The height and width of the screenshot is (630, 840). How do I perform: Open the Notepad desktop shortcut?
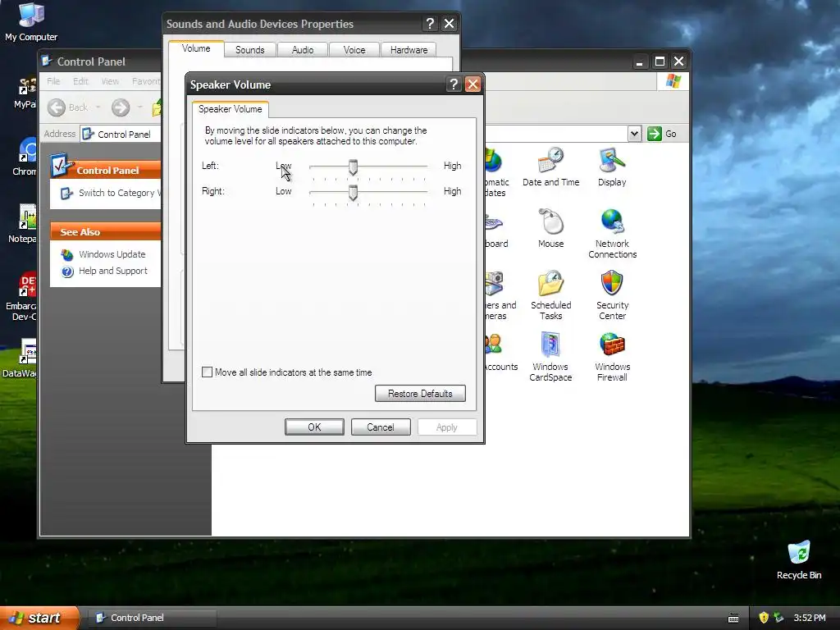click(22, 223)
